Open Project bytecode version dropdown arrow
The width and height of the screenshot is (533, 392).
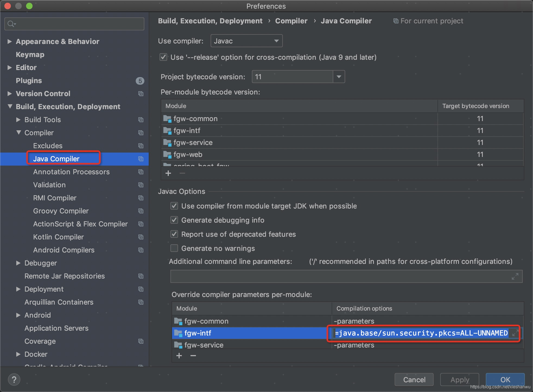(339, 77)
